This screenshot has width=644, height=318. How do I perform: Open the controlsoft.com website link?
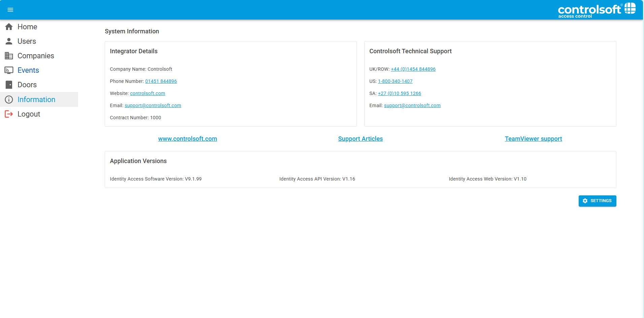(147, 93)
